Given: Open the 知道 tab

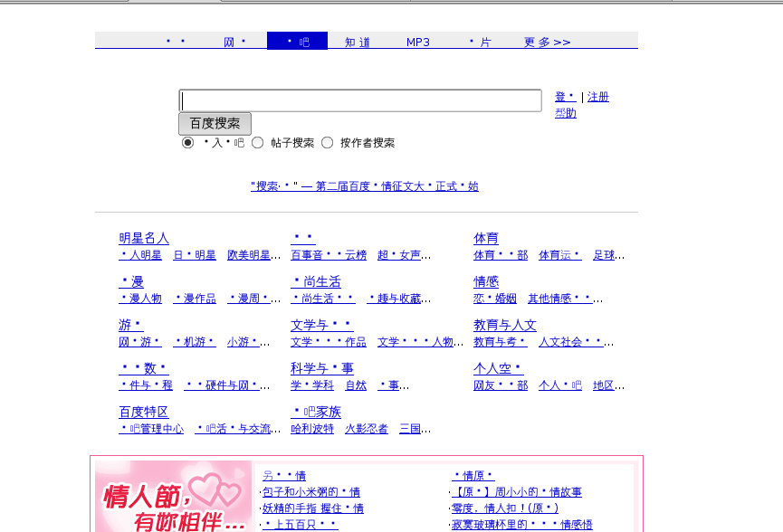Looking at the screenshot, I should [x=358, y=42].
